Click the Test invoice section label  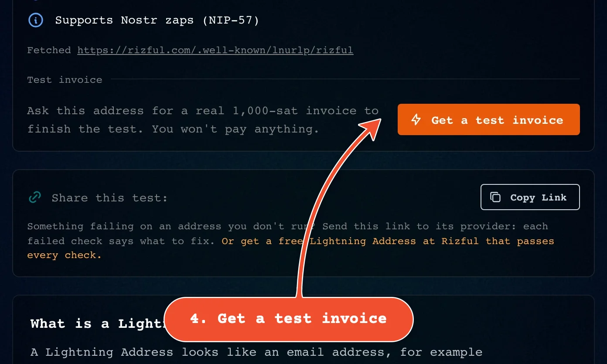coord(65,80)
